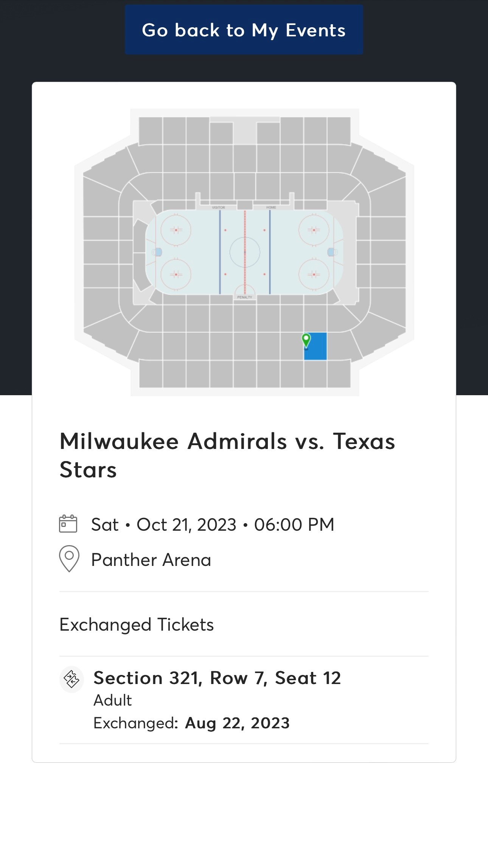
Task: Click the Adult ticket type label
Action: click(x=112, y=700)
